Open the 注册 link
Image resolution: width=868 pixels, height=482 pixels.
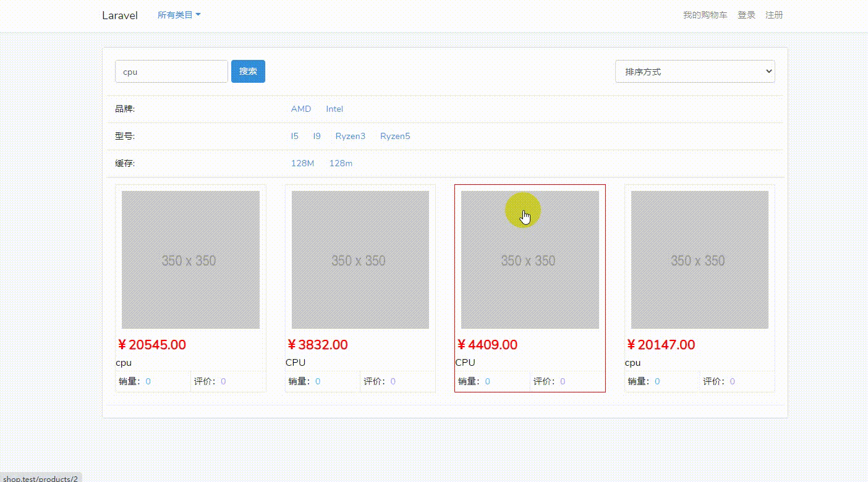tap(774, 15)
